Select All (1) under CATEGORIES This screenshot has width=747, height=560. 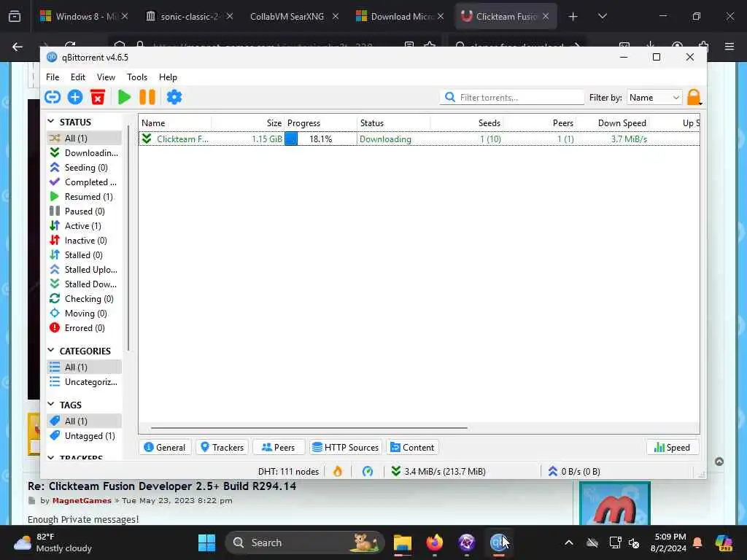point(84,367)
